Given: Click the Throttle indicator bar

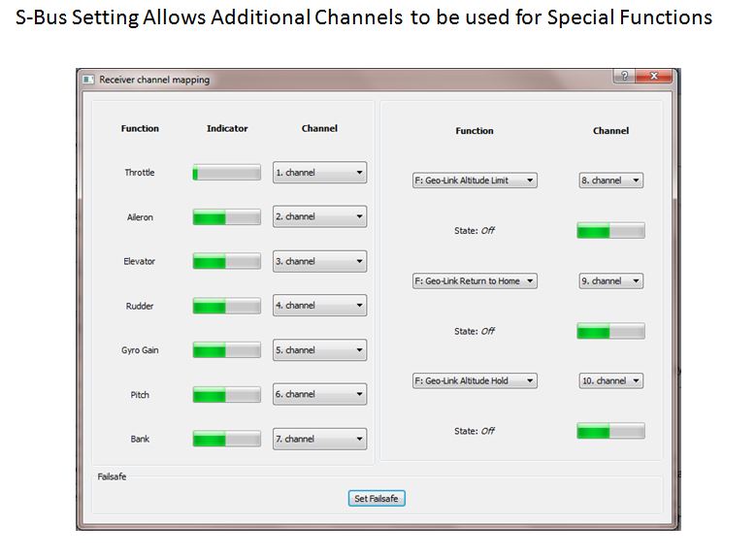Looking at the screenshot, I should (227, 173).
